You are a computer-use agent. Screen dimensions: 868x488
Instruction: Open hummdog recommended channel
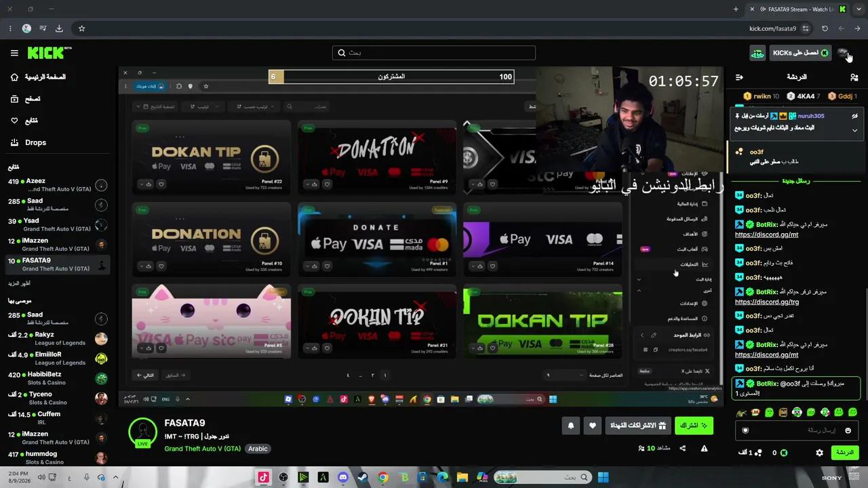point(58,458)
